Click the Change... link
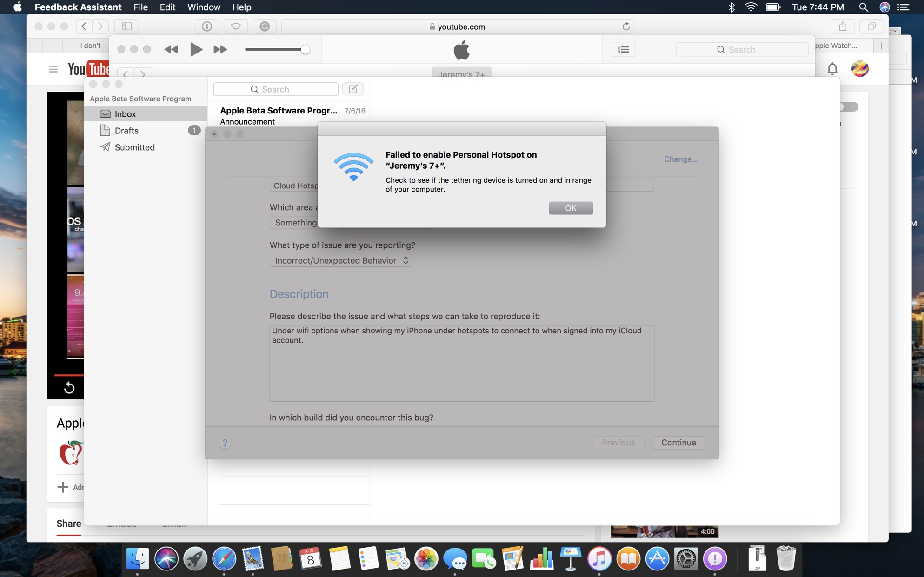This screenshot has height=577, width=924. 680,159
